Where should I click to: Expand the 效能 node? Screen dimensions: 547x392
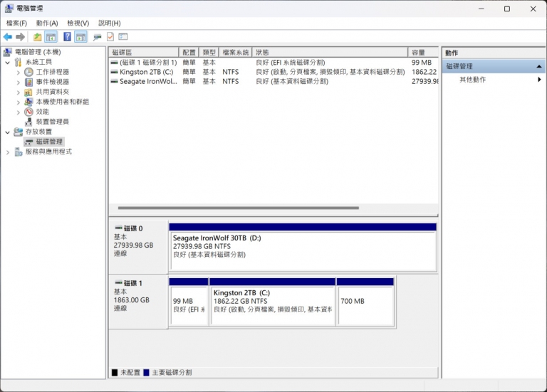(18, 112)
